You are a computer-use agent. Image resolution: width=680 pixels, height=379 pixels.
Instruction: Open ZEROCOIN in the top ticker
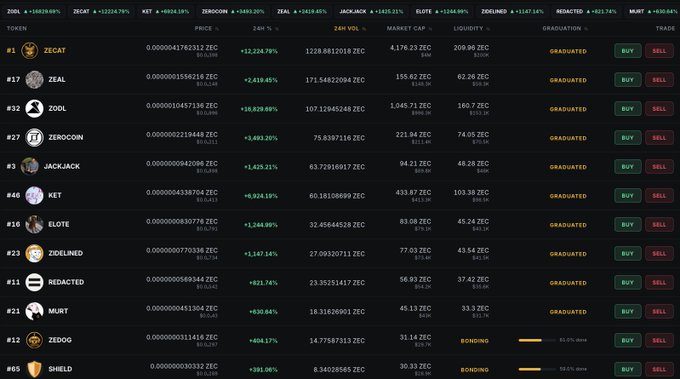233,12
